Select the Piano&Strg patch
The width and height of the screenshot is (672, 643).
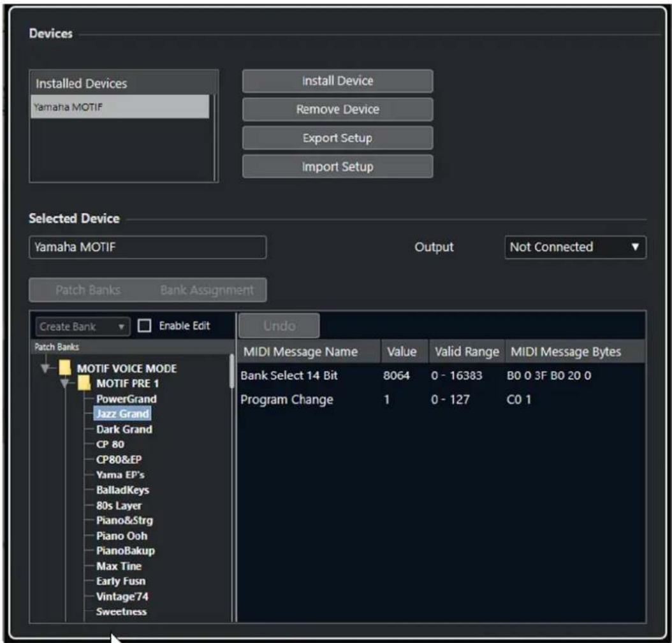[124, 521]
